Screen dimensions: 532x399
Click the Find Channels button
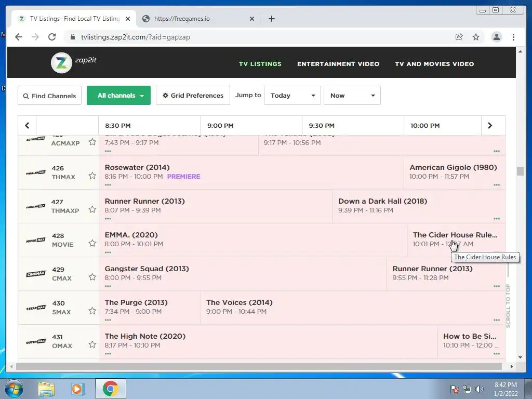point(49,96)
